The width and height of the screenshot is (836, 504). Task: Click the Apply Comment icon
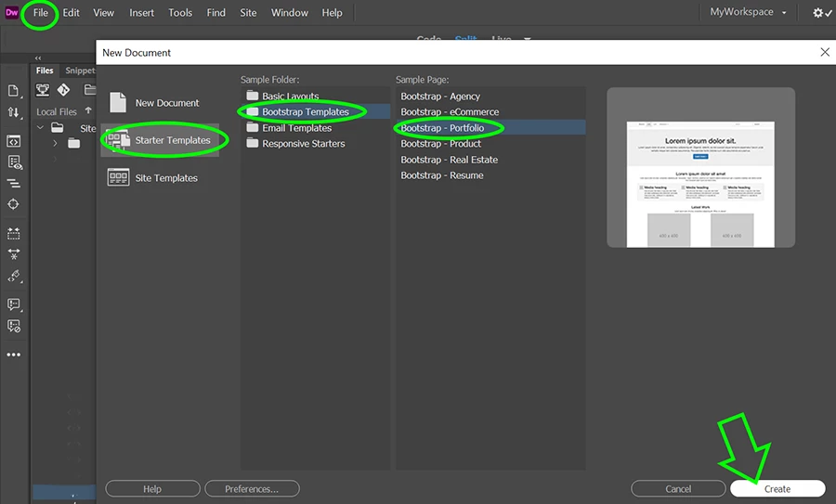point(14,304)
